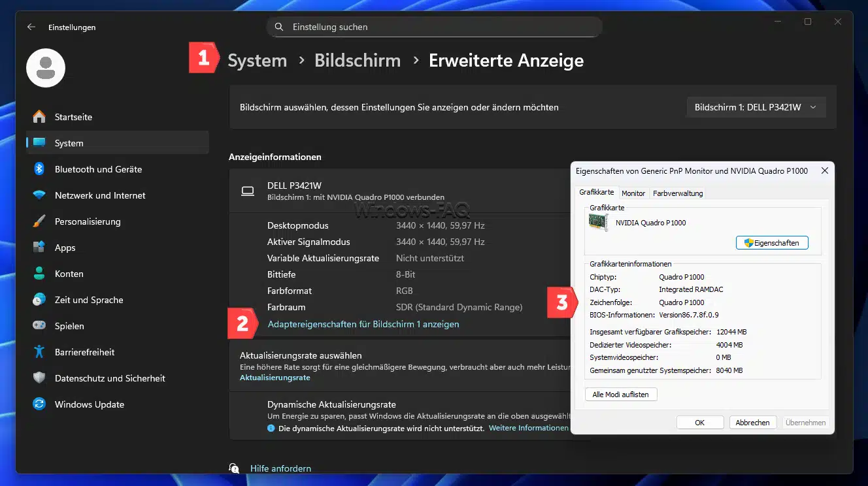
Task: Open Datenschutz und Sicherheit shield icon
Action: 39,378
